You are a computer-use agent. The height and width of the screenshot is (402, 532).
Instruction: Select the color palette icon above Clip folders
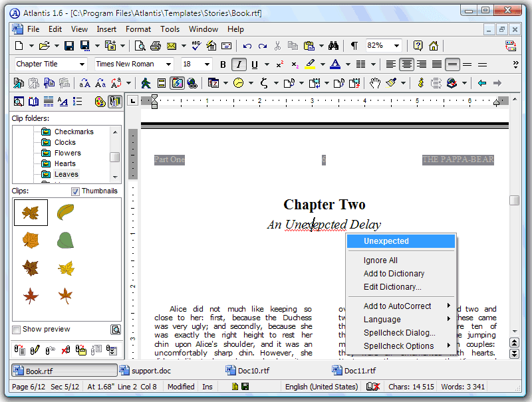(x=99, y=100)
